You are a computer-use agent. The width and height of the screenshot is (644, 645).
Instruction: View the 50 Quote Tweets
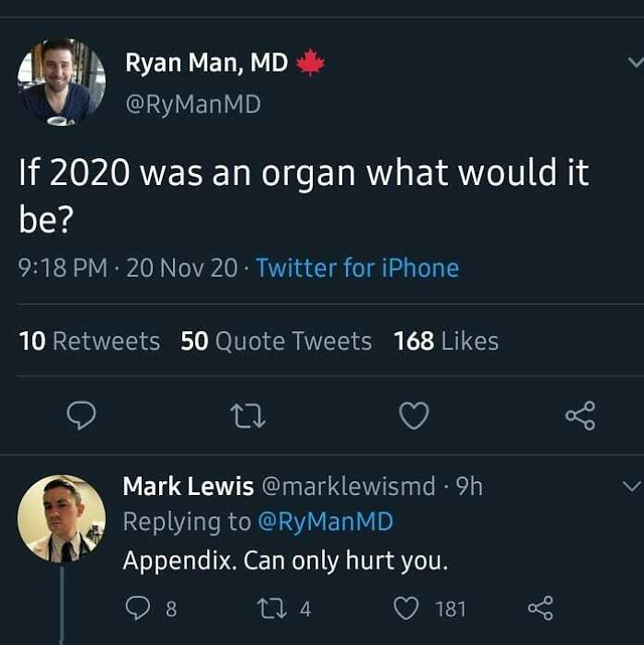[276, 341]
